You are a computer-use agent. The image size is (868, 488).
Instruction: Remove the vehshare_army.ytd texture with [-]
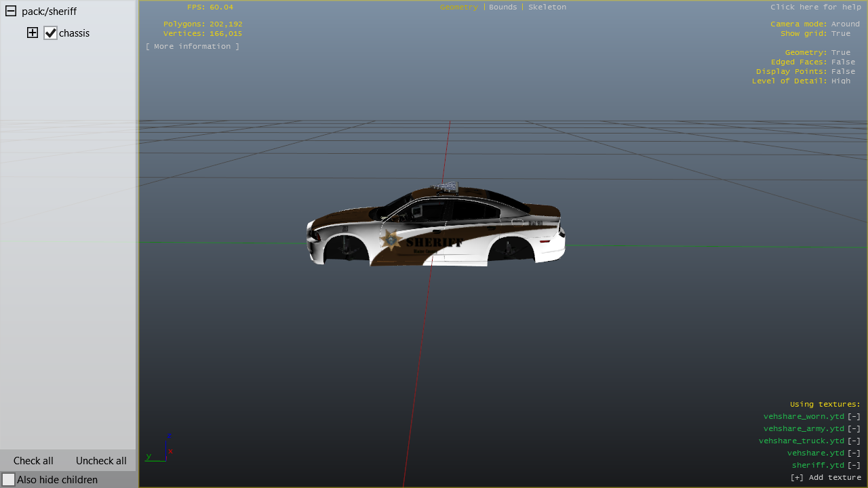[x=854, y=429]
